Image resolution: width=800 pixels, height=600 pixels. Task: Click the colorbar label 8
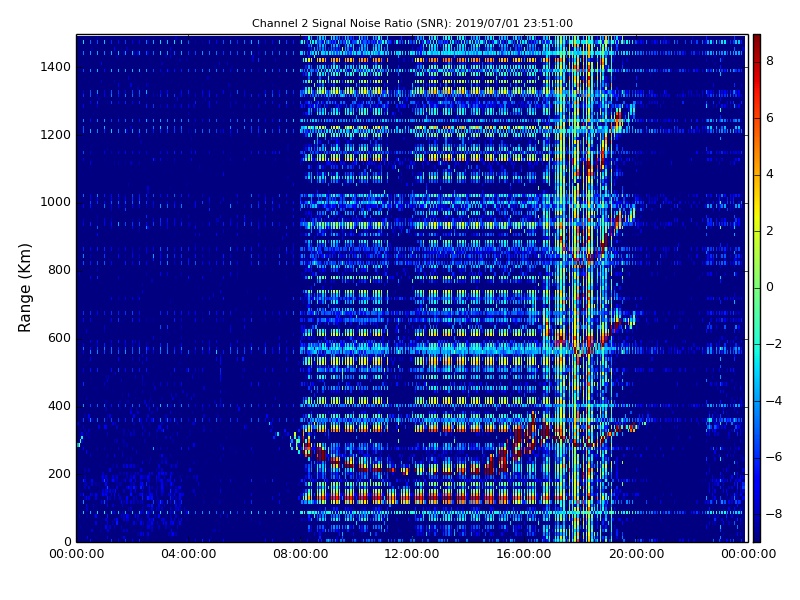[770, 61]
